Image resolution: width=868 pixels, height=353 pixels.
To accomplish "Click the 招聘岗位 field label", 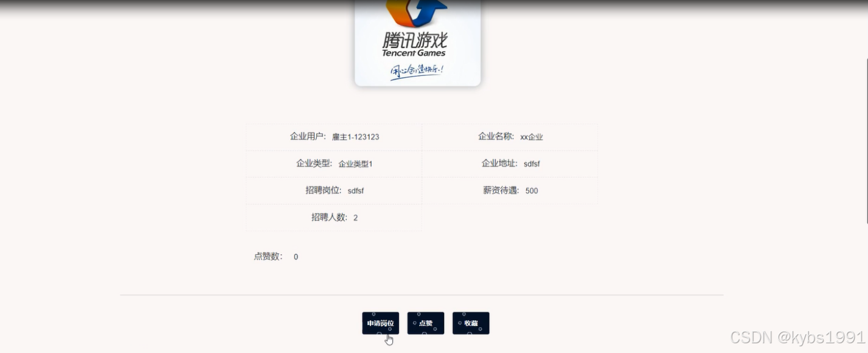I will click(x=324, y=190).
